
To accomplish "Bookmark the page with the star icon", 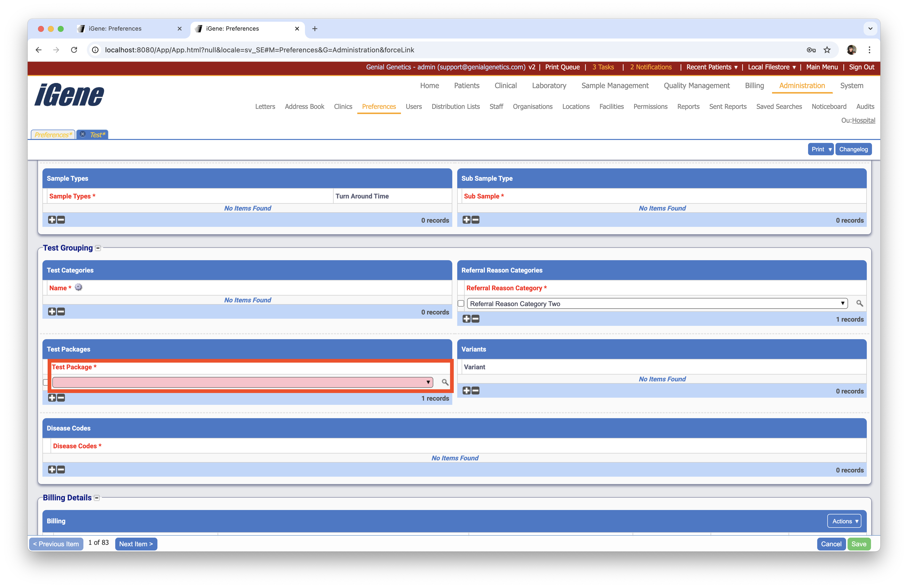I will [x=827, y=50].
